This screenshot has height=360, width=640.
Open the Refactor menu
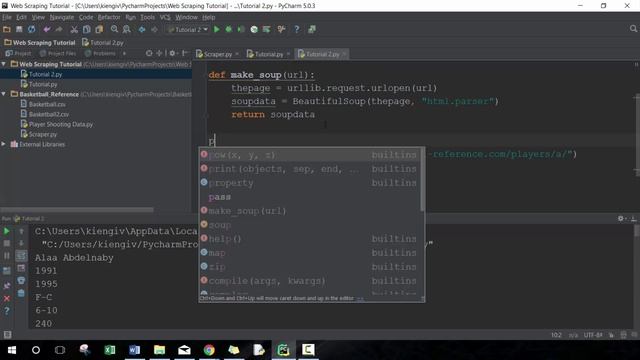[109, 17]
